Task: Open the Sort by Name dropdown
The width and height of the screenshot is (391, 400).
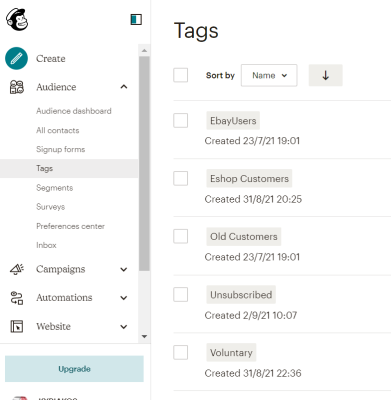Action: coord(269,75)
